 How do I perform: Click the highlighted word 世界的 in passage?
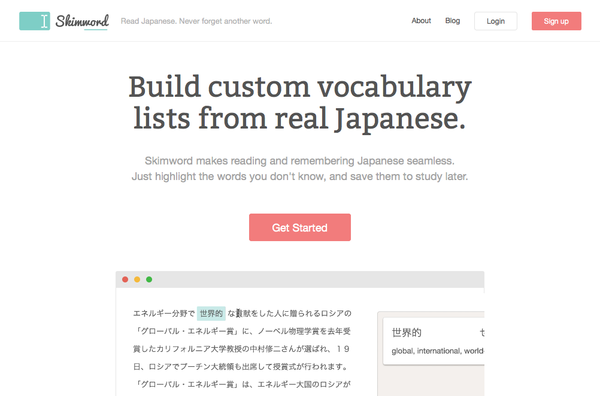(211, 313)
